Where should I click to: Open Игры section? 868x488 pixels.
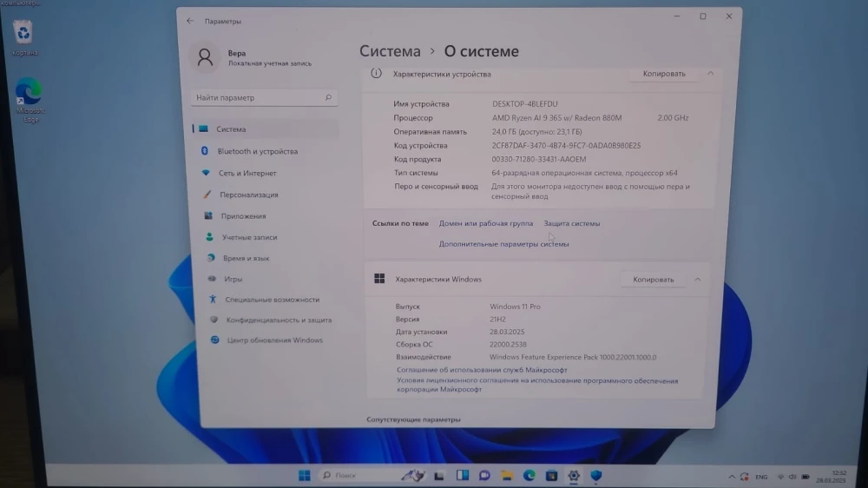click(x=233, y=280)
